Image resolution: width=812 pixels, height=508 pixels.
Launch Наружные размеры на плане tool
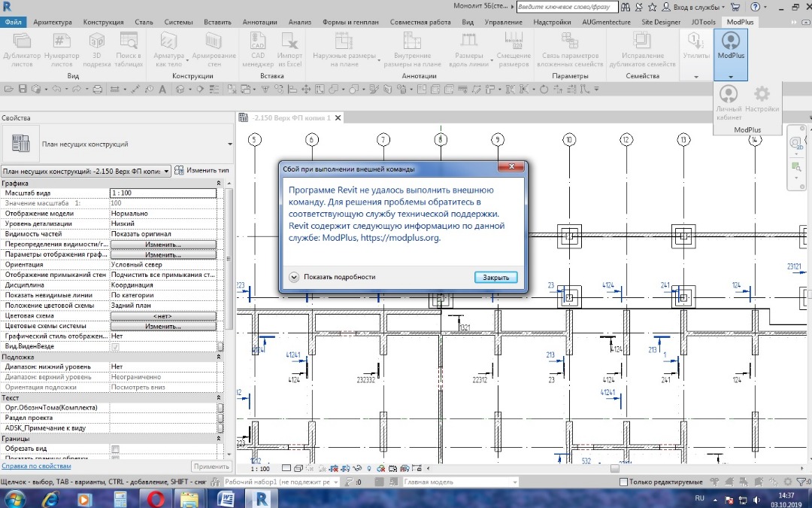point(344,50)
